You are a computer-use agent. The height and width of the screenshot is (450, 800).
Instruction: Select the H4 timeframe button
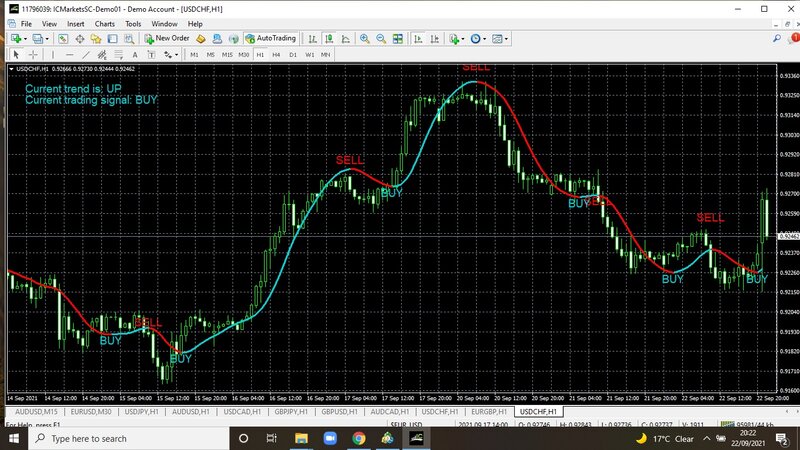[x=276, y=54]
